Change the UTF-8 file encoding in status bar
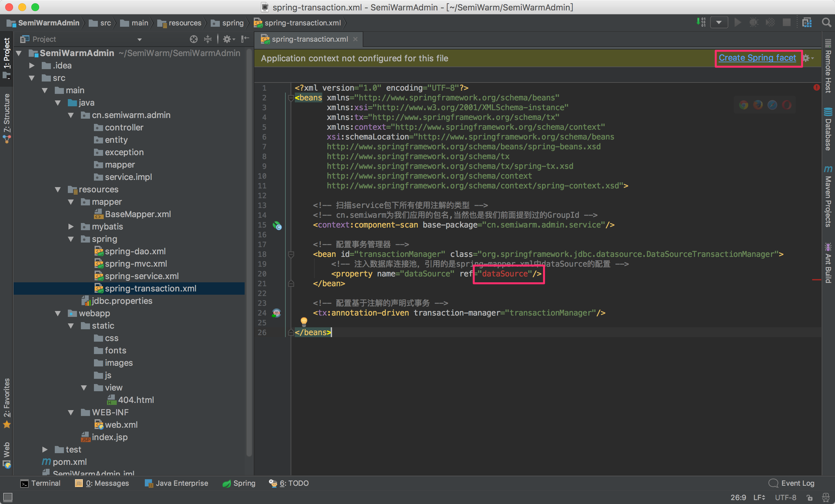Viewport: 835px width, 504px height. [785, 497]
